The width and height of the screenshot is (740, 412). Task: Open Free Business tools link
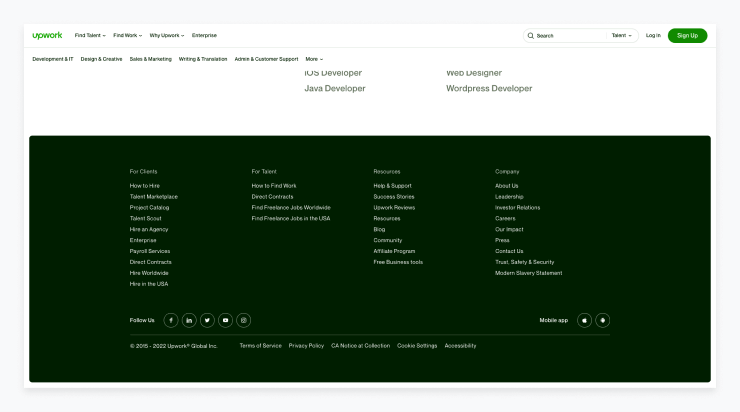coord(398,262)
